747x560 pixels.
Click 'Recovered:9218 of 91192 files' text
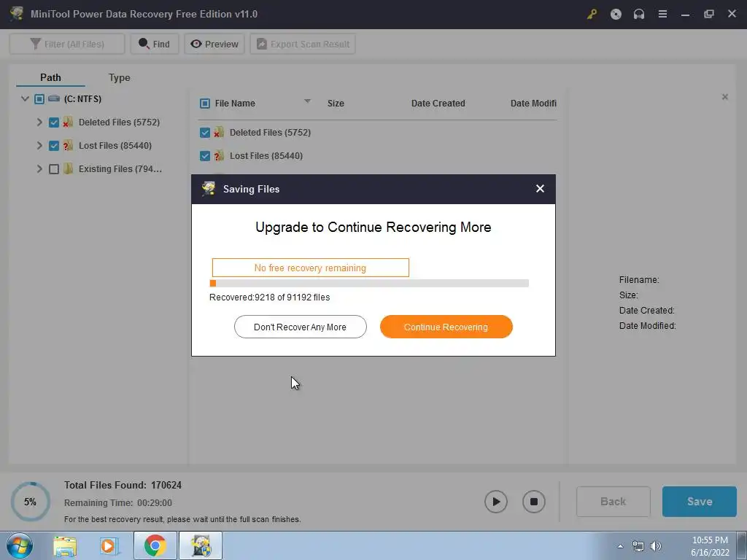tap(270, 297)
